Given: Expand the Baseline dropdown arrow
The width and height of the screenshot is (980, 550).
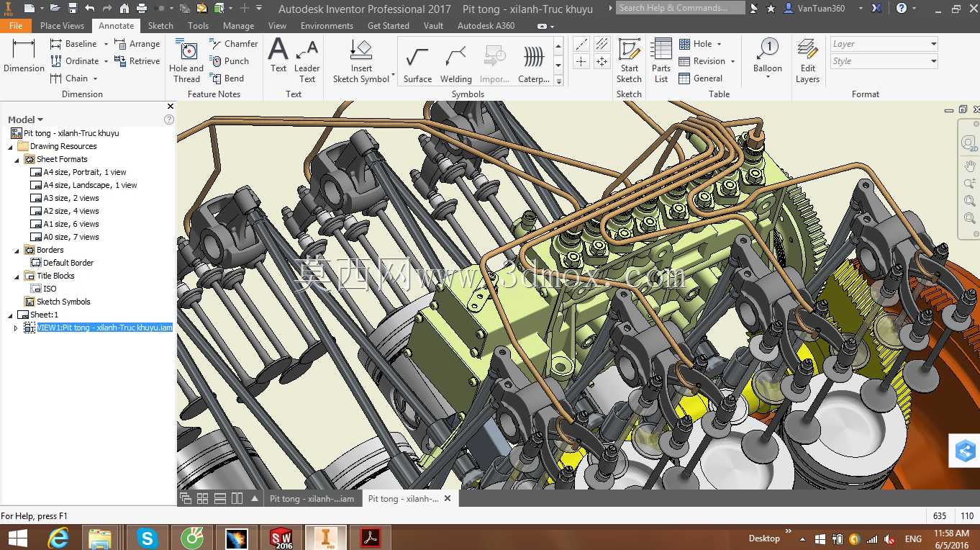Looking at the screenshot, I should coord(106,44).
